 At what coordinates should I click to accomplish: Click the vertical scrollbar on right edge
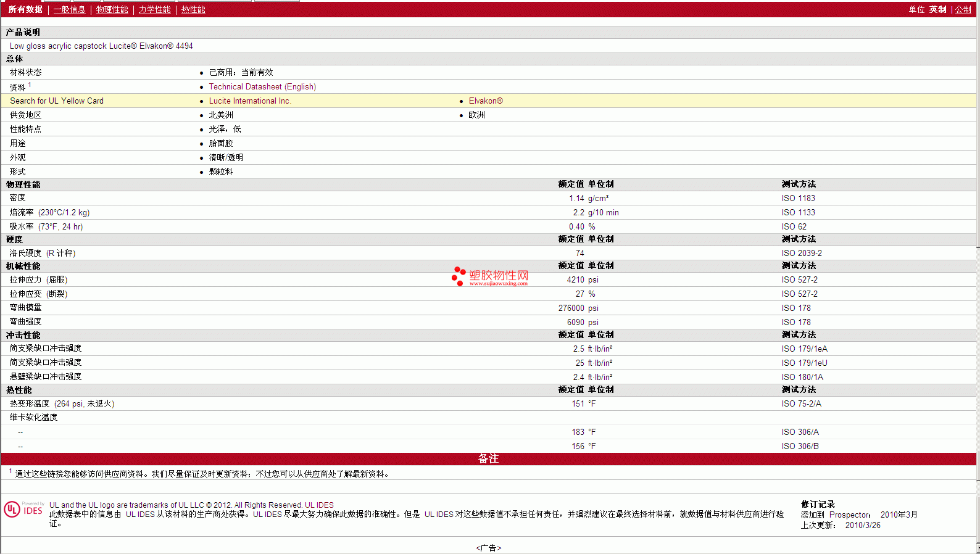pos(978,278)
